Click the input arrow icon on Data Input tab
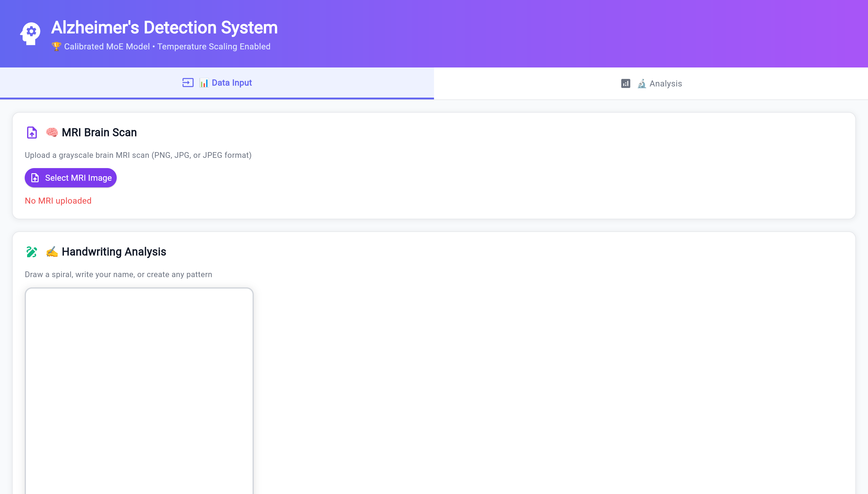This screenshot has width=868, height=494. [188, 83]
